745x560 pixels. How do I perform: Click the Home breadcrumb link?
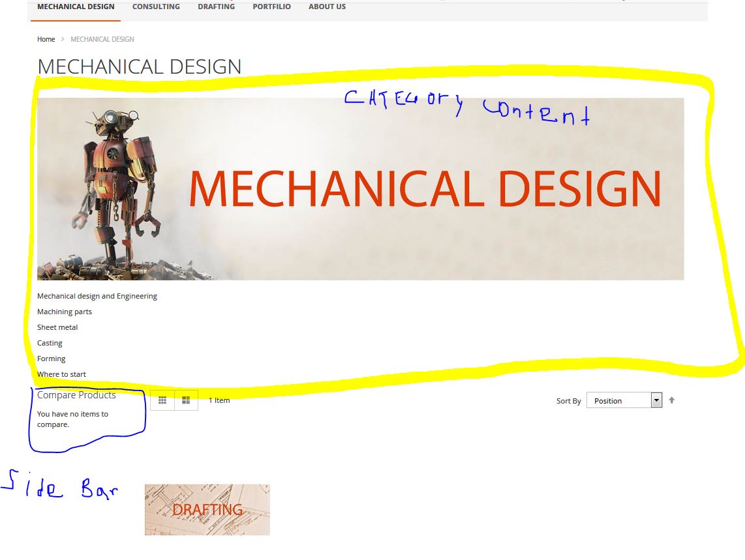point(46,39)
